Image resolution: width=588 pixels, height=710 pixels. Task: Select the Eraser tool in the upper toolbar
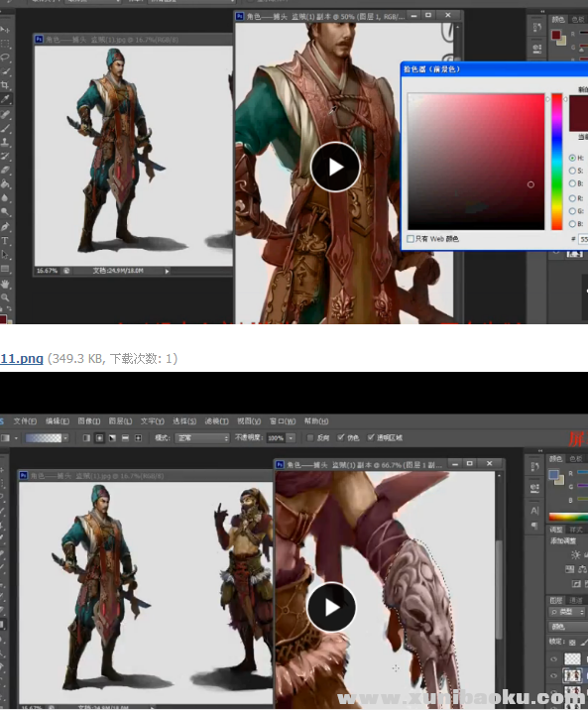click(5, 170)
